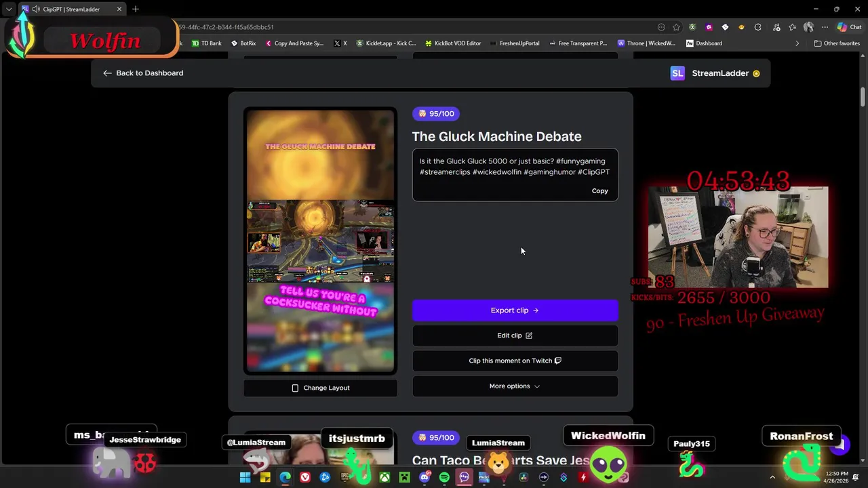
Task: Open Copy And Paste Sy... bookmark
Action: pyautogui.click(x=294, y=43)
